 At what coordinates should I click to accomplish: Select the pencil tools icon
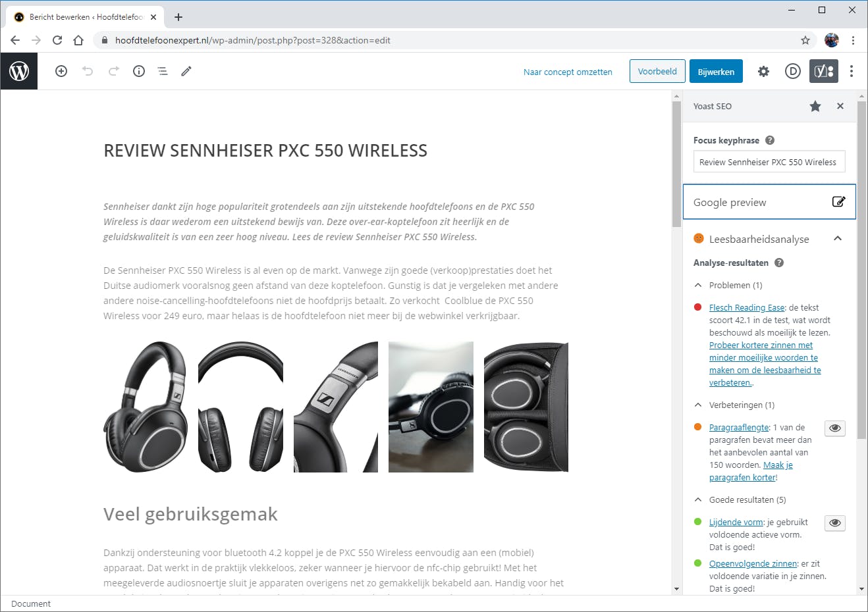pyautogui.click(x=186, y=71)
